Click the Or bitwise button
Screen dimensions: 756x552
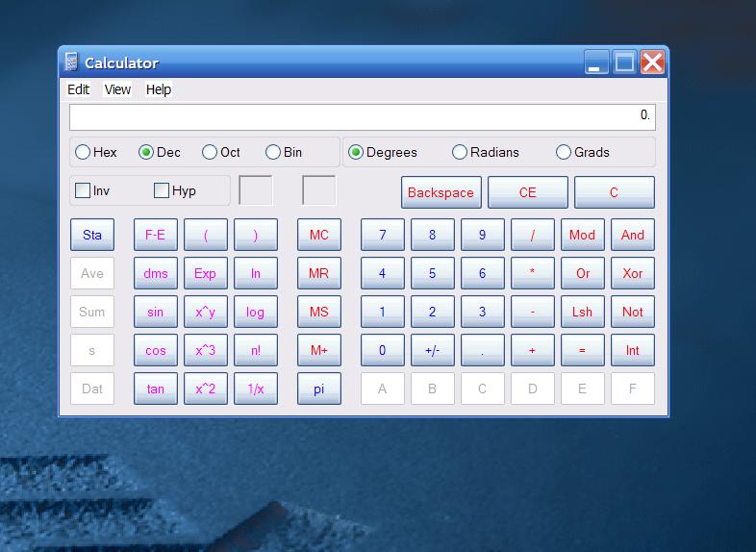[x=583, y=273]
